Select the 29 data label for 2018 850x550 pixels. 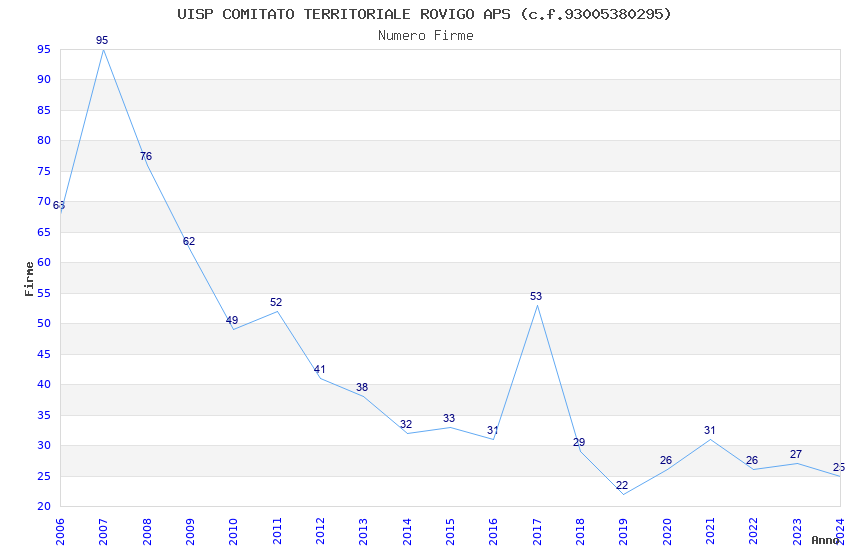579,442
